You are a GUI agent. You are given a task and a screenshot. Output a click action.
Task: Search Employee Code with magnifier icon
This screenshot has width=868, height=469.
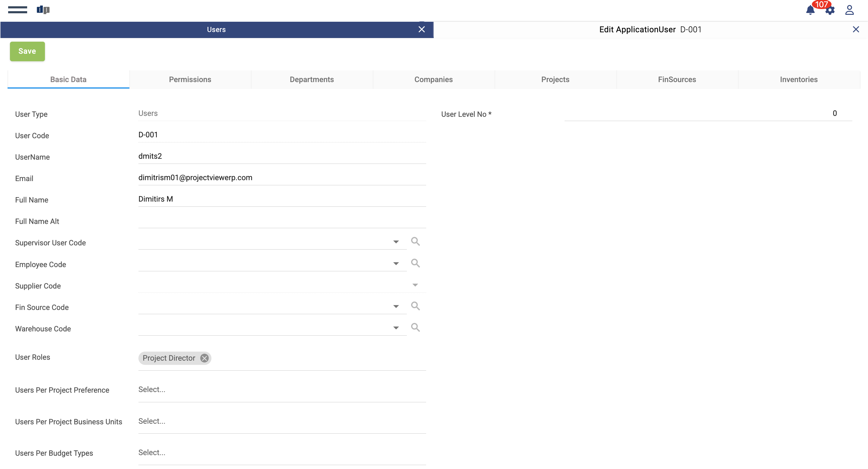tap(415, 263)
